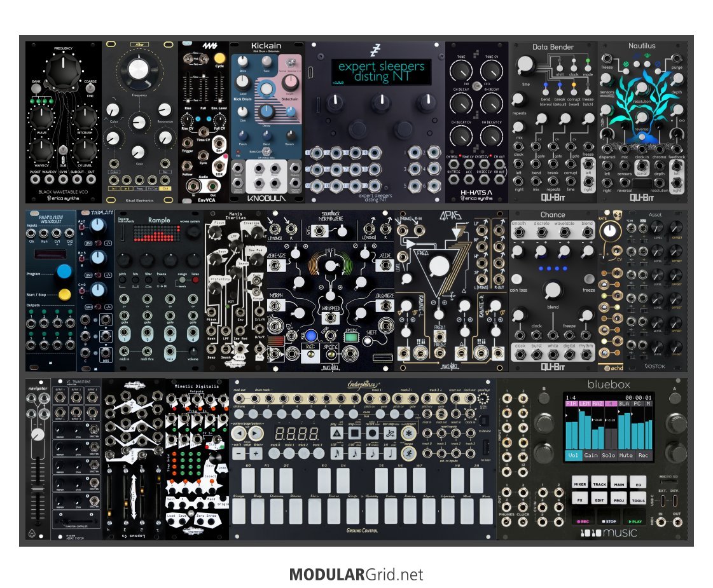Click the big white Frequency knob on Altar
The image size is (713, 588).
pos(139,69)
